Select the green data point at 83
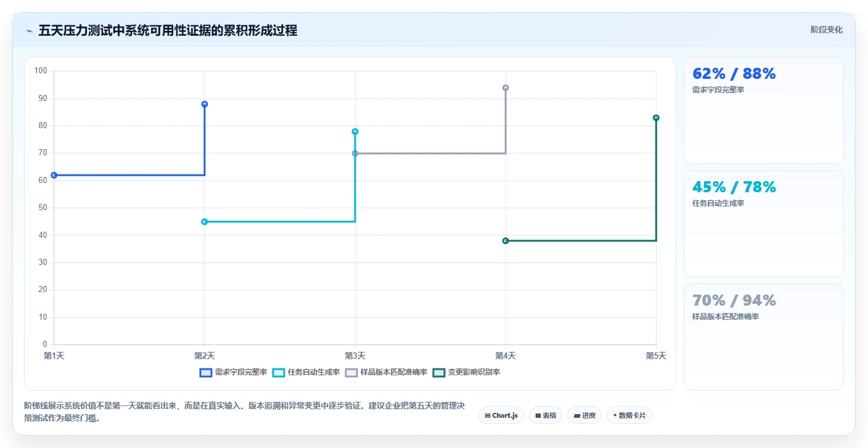 coord(656,118)
